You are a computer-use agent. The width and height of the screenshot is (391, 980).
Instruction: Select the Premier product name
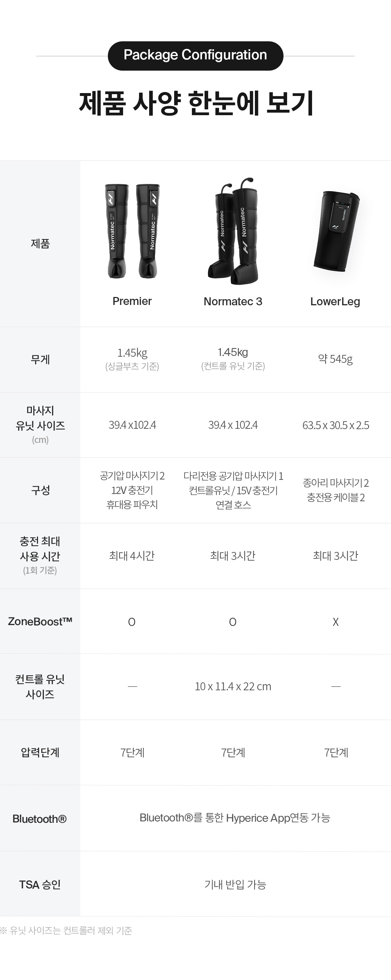coord(132,301)
